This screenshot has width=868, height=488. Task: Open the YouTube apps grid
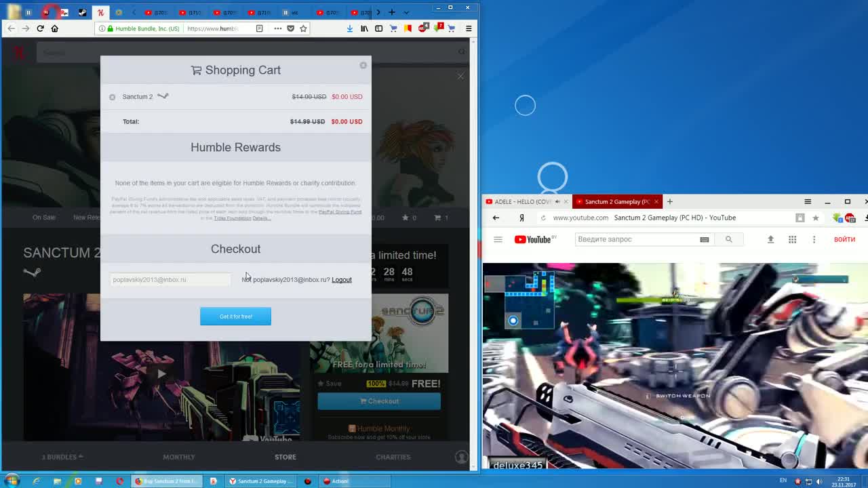tap(792, 239)
